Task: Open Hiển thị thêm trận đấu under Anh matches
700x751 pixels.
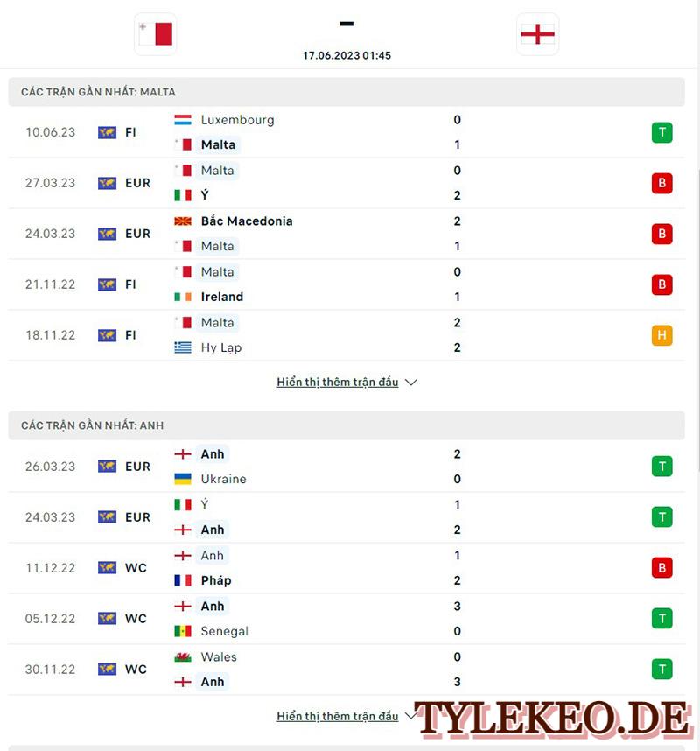Action: (x=338, y=716)
